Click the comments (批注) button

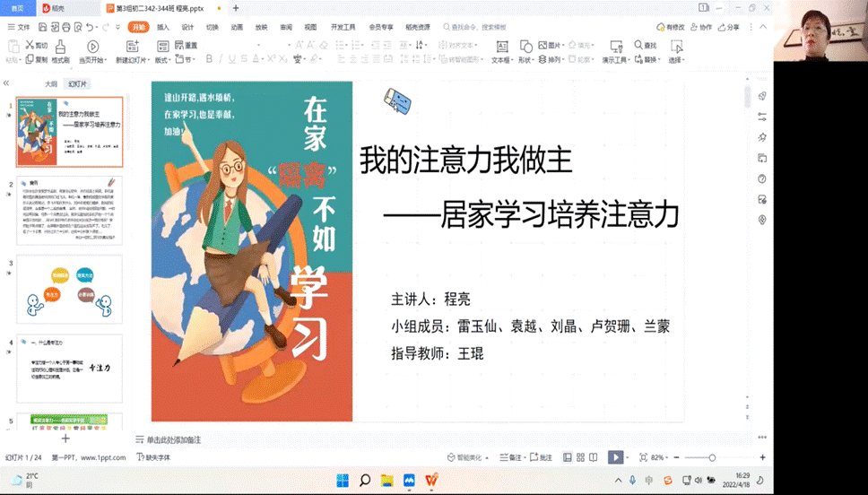point(542,457)
